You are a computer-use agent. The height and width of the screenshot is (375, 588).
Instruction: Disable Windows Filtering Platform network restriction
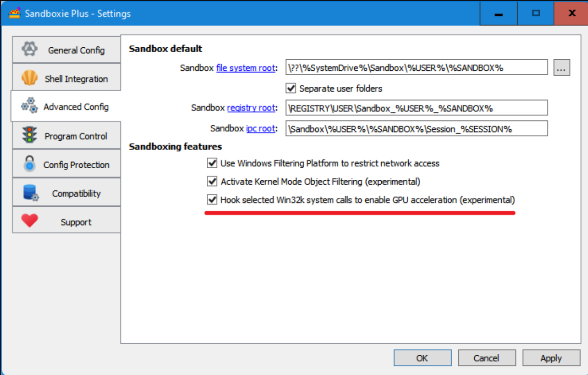pyautogui.click(x=212, y=163)
